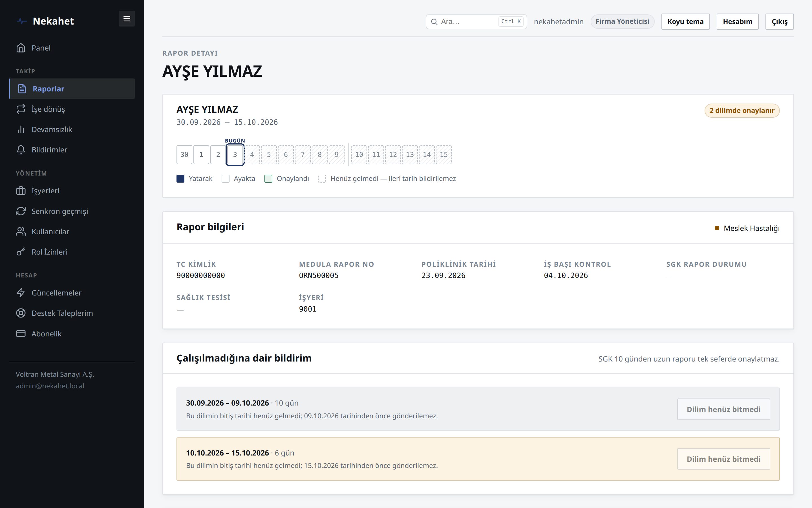
Task: Click the Bildirimler bell icon
Action: [x=21, y=150]
